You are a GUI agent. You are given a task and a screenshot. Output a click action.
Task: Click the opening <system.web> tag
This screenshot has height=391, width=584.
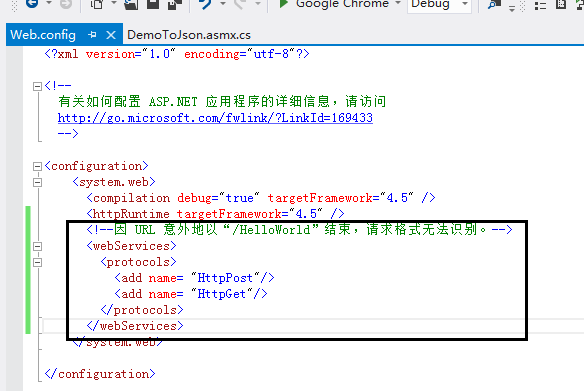(x=114, y=182)
